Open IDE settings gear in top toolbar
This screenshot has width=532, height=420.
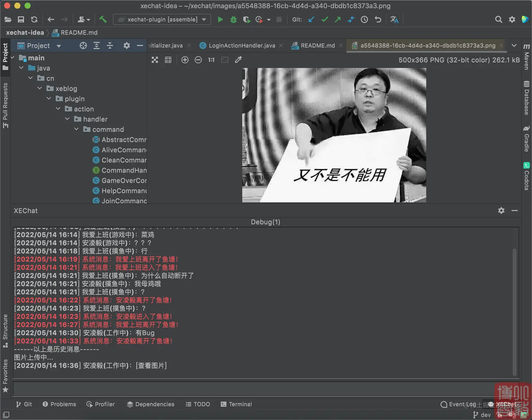pos(512,19)
